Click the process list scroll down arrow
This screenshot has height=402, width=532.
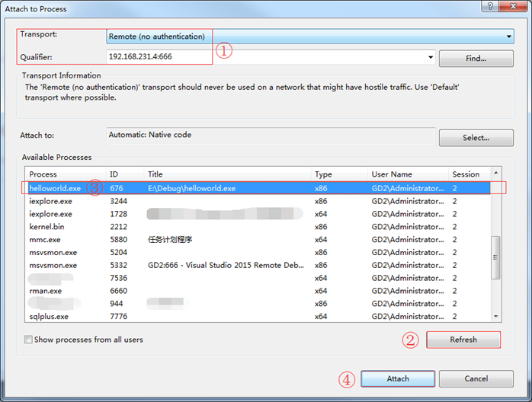pyautogui.click(x=496, y=316)
